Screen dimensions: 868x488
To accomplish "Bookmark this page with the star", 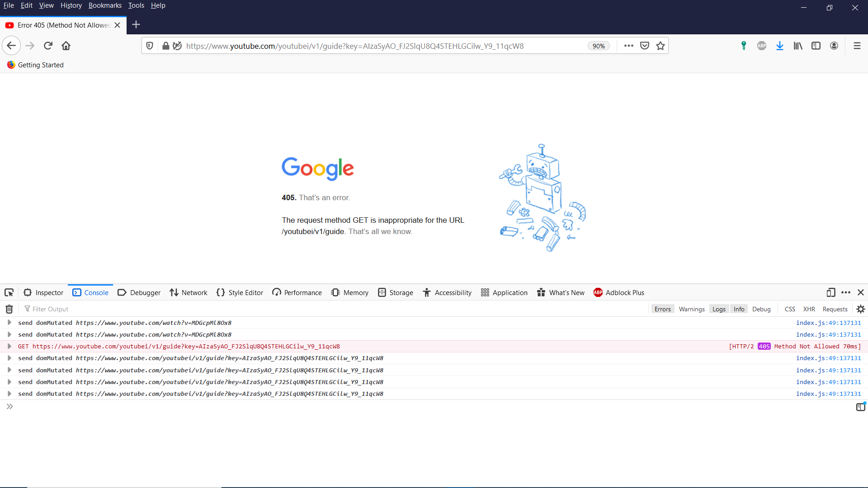I will coord(660,46).
